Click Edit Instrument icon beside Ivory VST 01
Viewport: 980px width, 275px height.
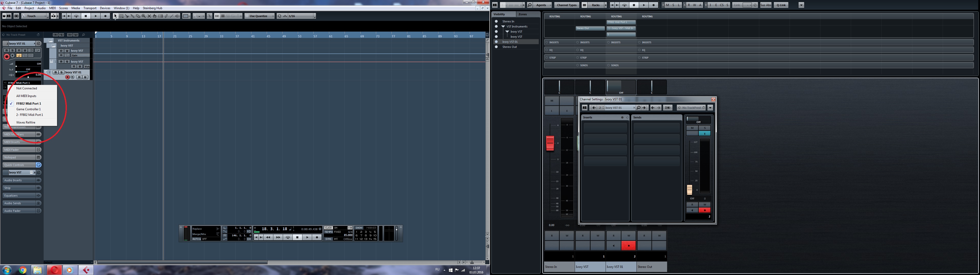point(39,43)
